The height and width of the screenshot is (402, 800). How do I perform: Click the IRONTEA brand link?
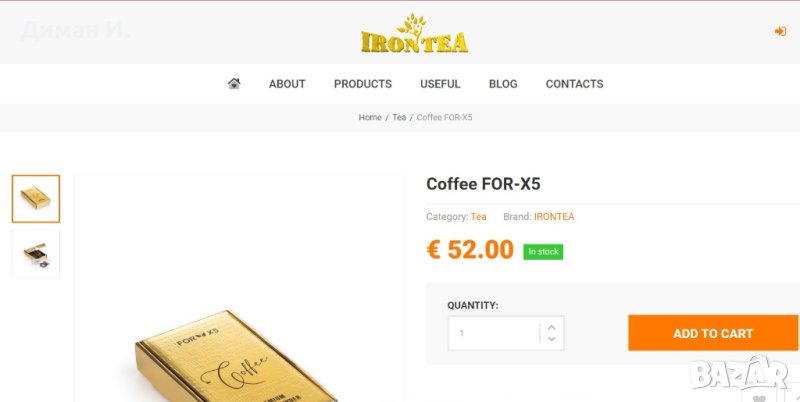click(554, 217)
